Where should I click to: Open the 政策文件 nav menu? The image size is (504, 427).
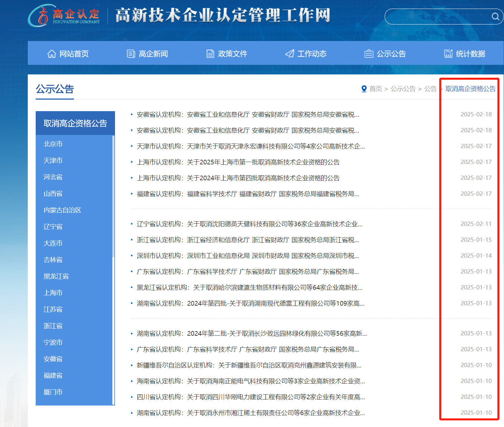coord(227,54)
